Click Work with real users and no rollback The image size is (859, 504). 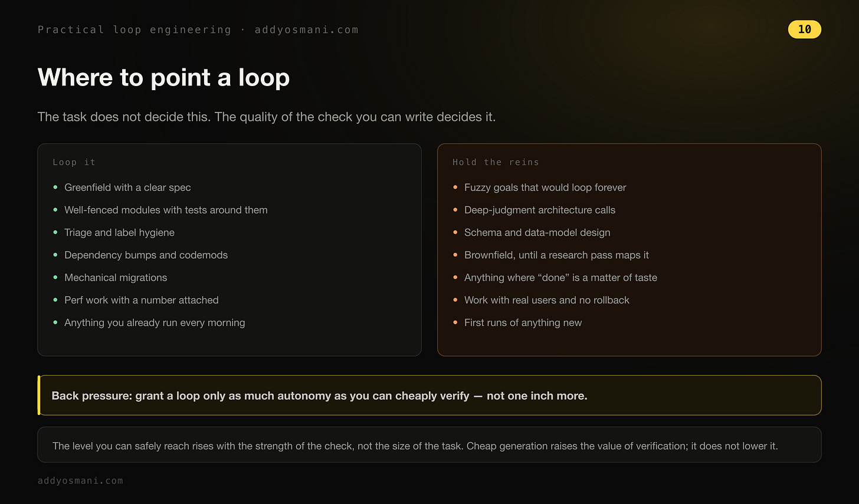547,300
